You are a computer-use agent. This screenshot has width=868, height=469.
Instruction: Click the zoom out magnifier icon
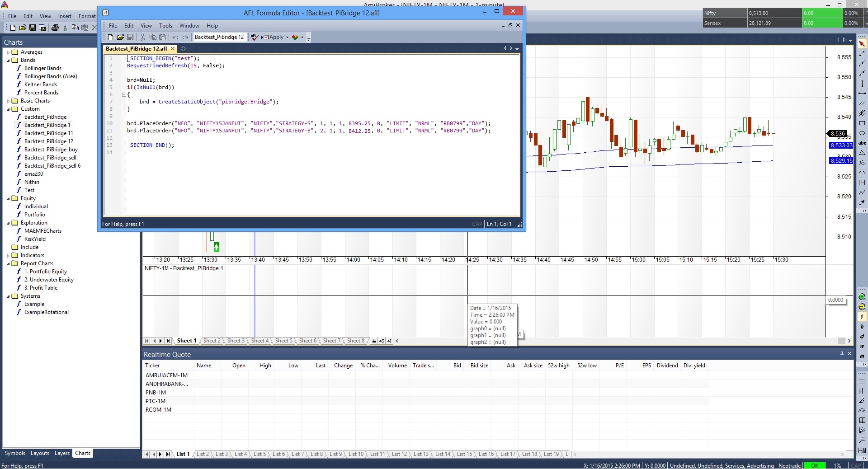pos(862,307)
